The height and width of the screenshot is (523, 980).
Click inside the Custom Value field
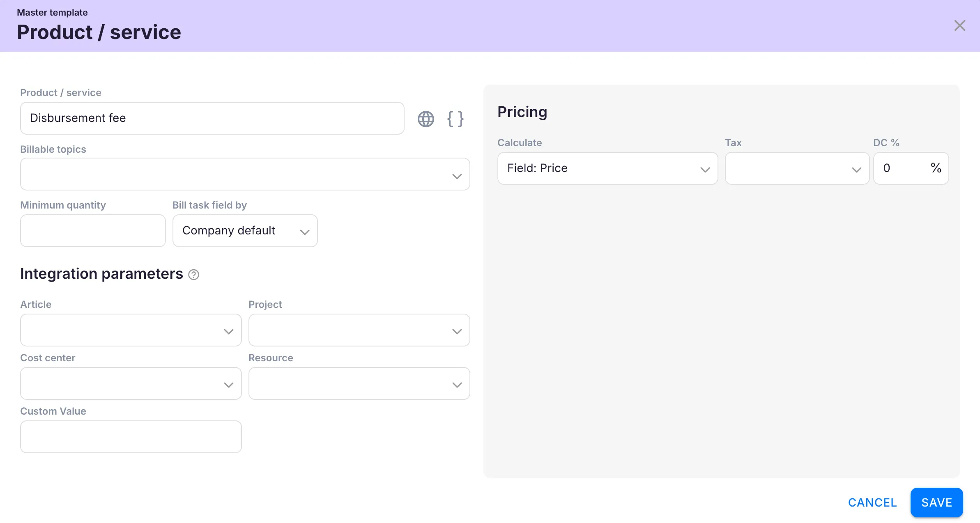131,436
